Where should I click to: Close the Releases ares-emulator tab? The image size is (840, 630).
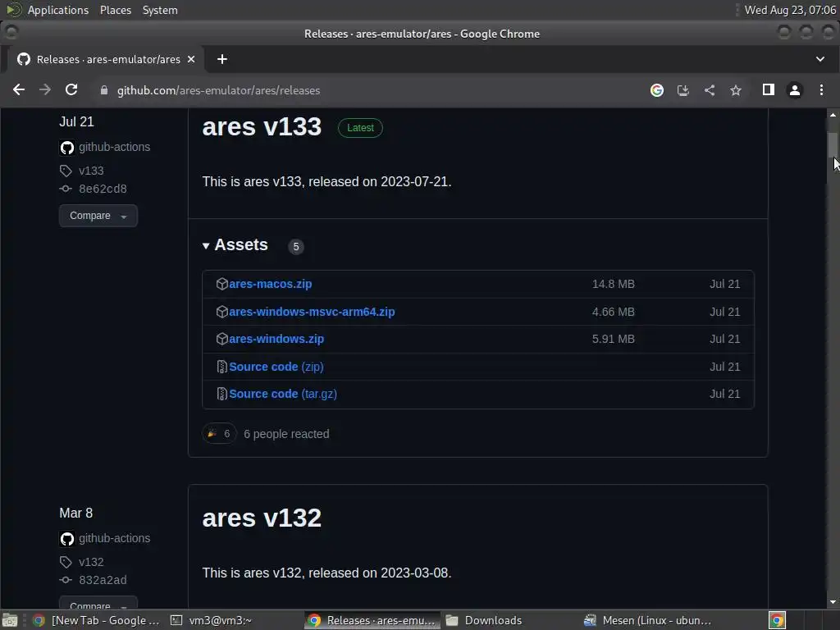[190, 59]
